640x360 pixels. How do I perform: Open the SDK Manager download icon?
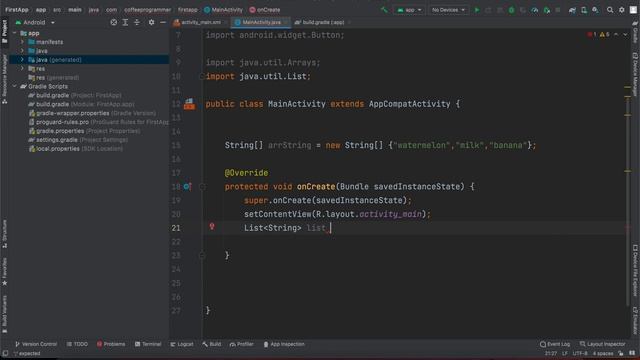596,10
